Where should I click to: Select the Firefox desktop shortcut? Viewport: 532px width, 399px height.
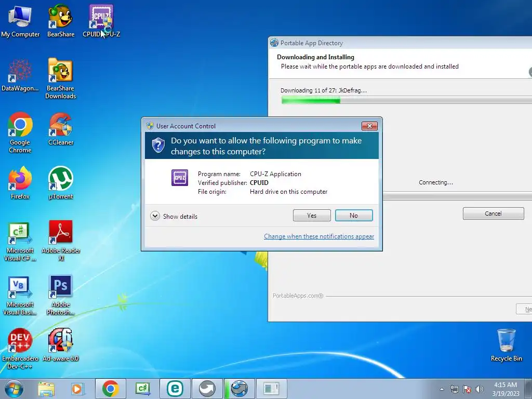coord(20,183)
